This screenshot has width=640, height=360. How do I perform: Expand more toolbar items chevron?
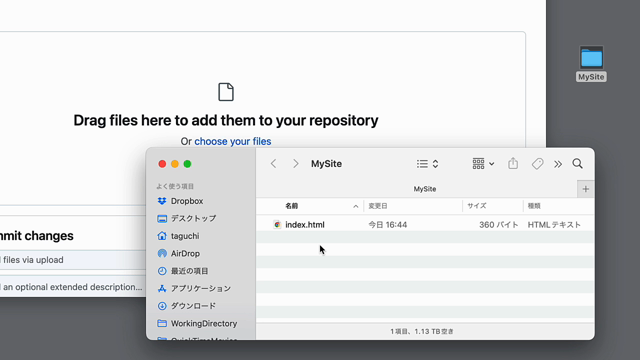(x=558, y=164)
